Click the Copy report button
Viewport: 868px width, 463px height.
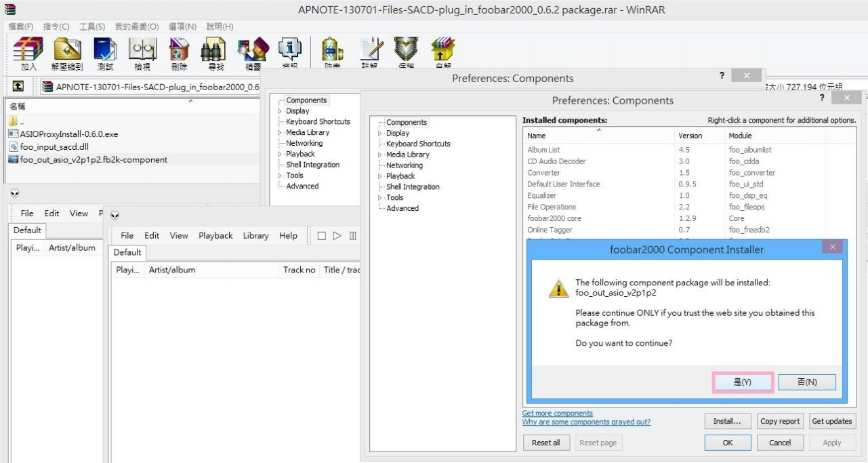[x=780, y=421]
